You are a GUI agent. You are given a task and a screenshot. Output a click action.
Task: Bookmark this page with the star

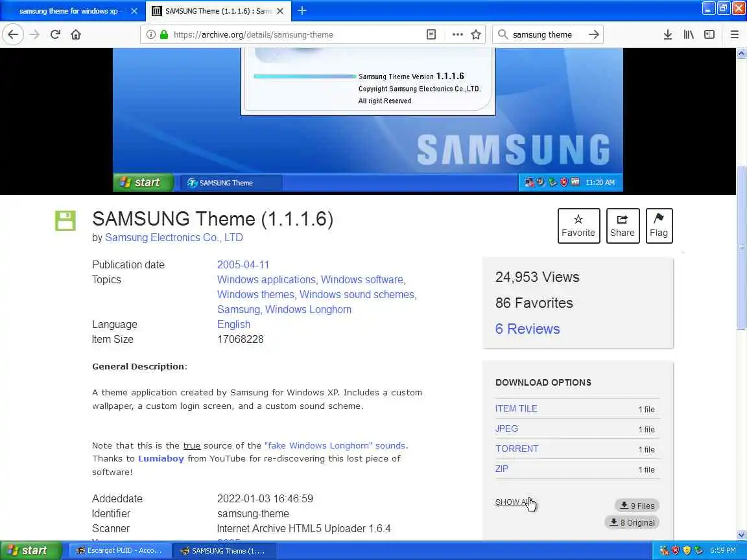pyautogui.click(x=475, y=34)
